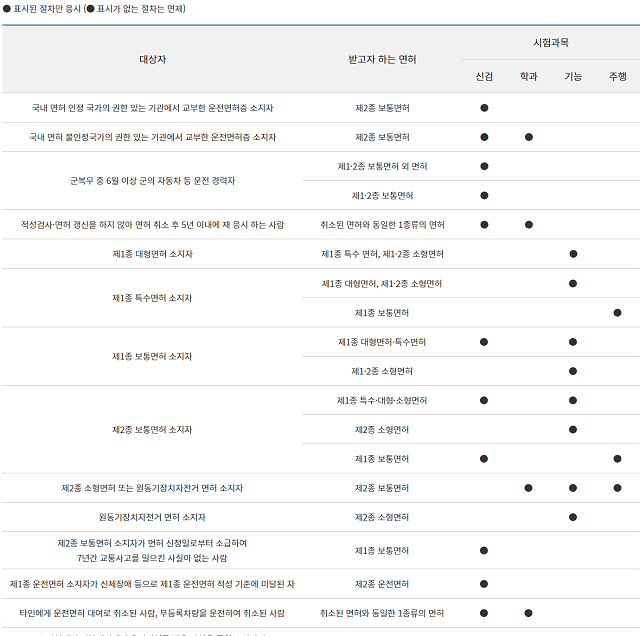This screenshot has width=640, height=636.
Task: Click the '제1·2종 보통면허' cell under 군복무 row
Action: [x=382, y=196]
